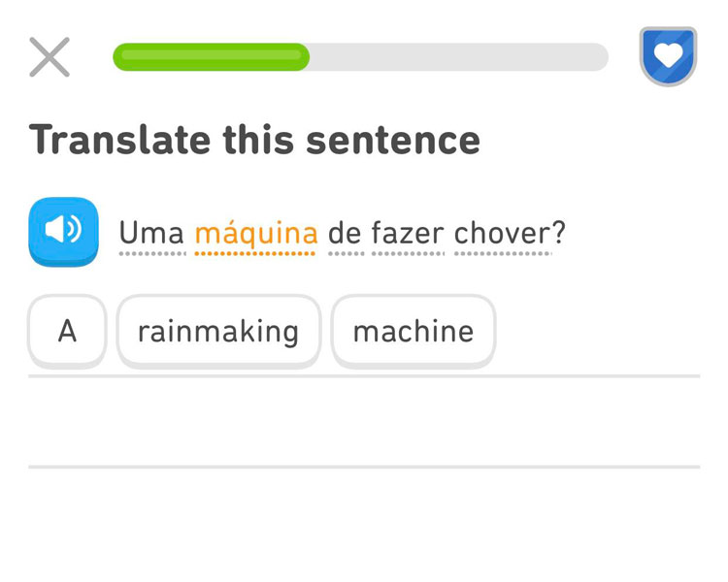Click the lower answer area divider line

click(364, 467)
